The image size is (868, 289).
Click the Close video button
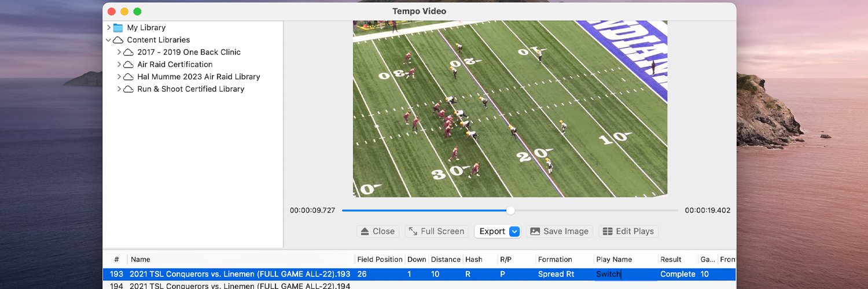378,231
